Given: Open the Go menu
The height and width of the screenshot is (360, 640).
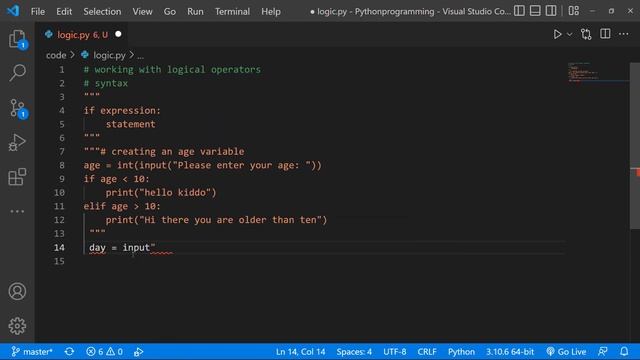Looking at the screenshot, I should click(x=170, y=11).
